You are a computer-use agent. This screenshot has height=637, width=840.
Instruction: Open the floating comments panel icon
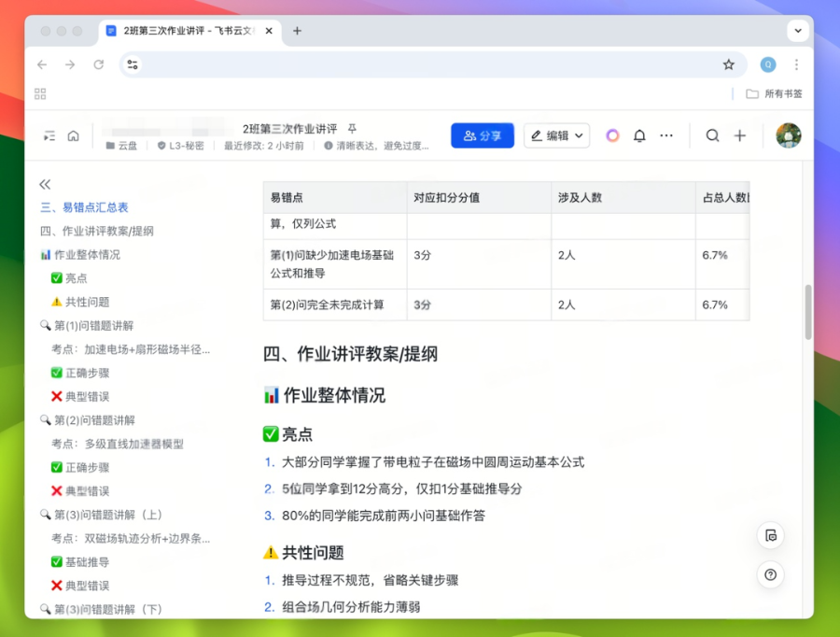point(770,535)
